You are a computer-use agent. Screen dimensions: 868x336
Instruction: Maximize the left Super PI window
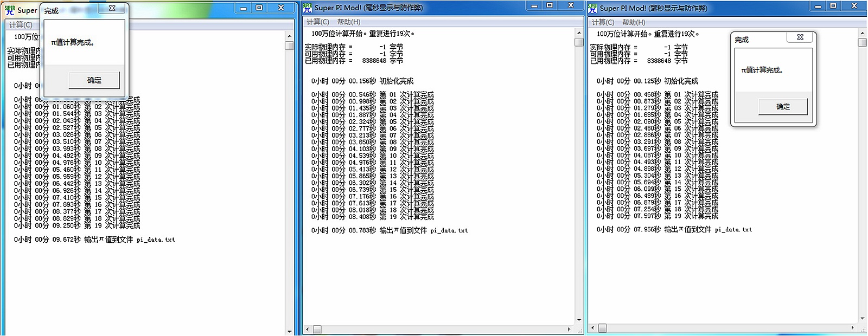point(259,8)
